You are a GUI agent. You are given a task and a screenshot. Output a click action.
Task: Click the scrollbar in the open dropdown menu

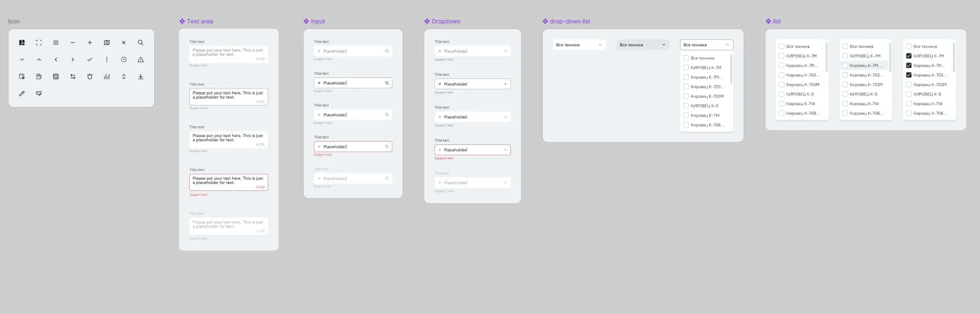click(731, 69)
